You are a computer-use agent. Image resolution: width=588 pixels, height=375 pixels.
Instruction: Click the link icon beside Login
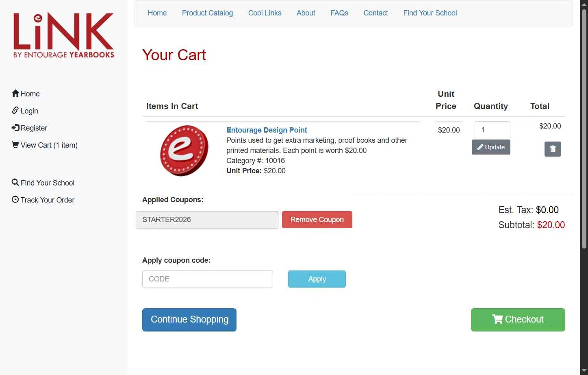coord(15,111)
